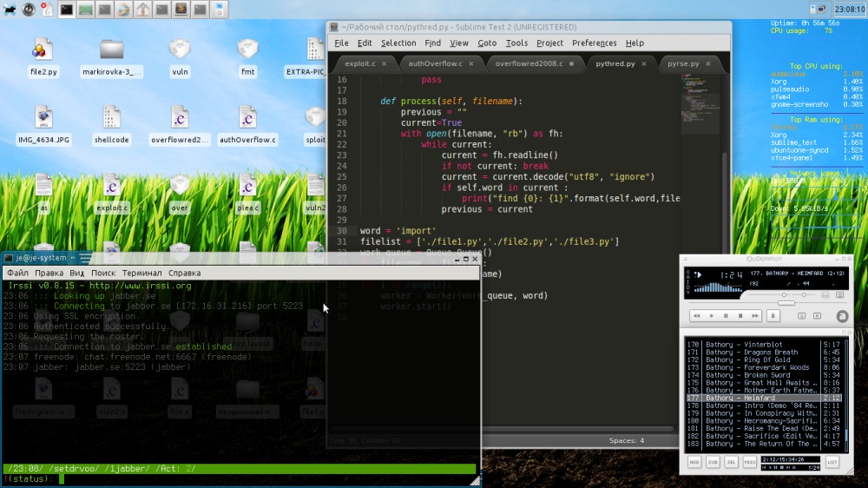
Task: Click the Sublime minimap
Action: click(x=700, y=105)
